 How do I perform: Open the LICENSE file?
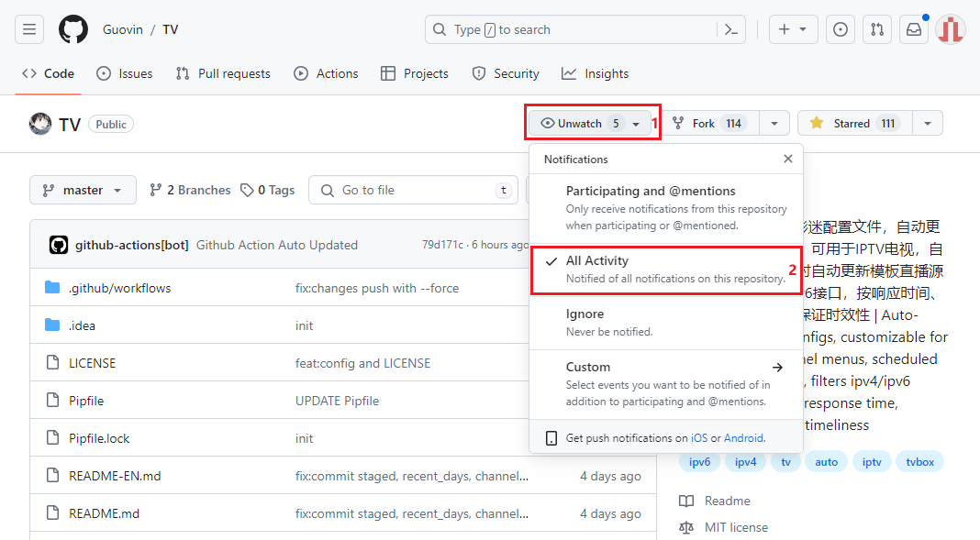click(x=92, y=363)
